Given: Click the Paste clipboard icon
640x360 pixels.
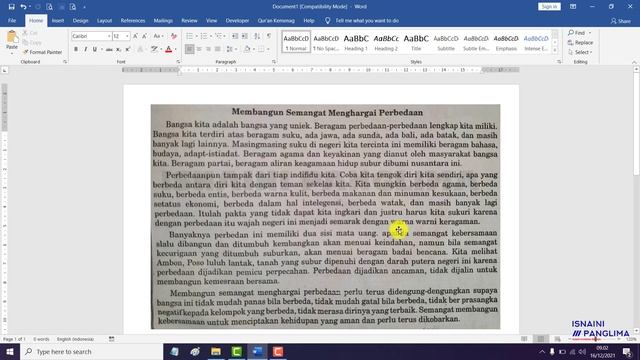Looking at the screenshot, I should [x=12, y=37].
